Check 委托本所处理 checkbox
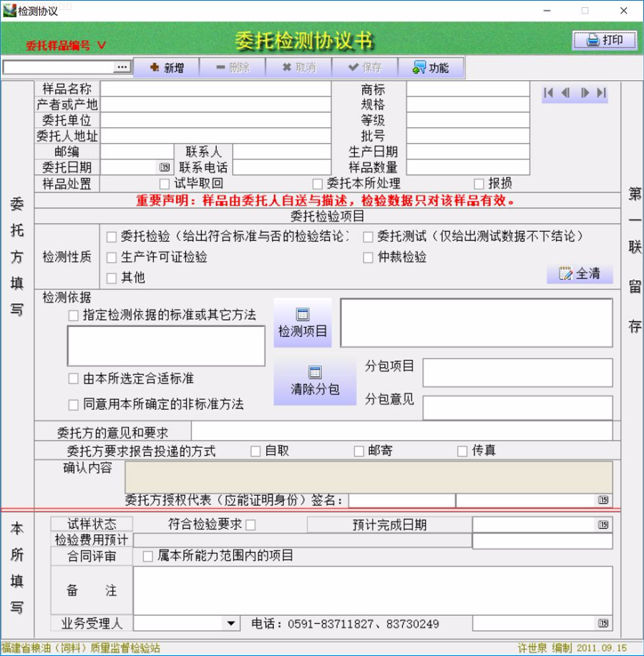Viewport: 644px width, 656px height. (318, 184)
